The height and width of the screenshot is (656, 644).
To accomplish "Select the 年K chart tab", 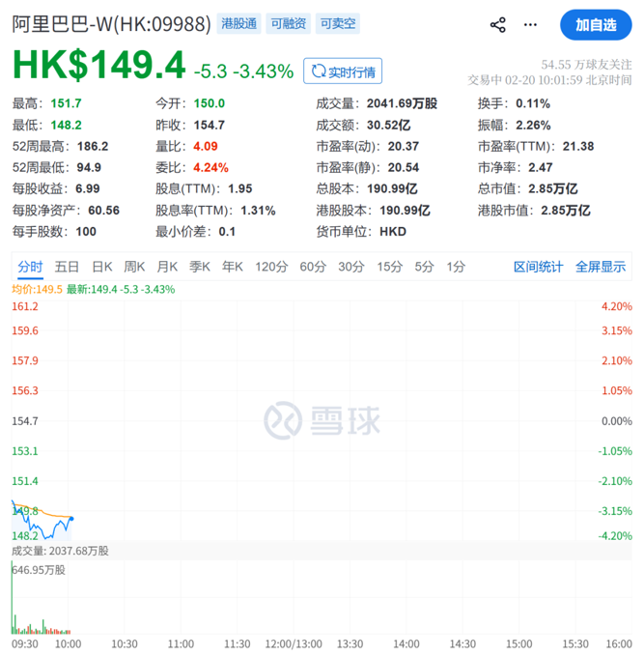I will pyautogui.click(x=233, y=267).
